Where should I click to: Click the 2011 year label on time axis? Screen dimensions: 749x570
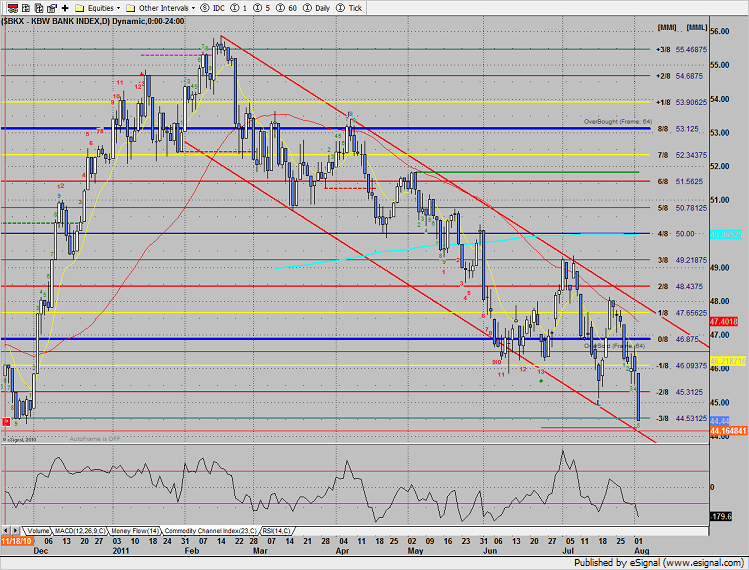121,551
